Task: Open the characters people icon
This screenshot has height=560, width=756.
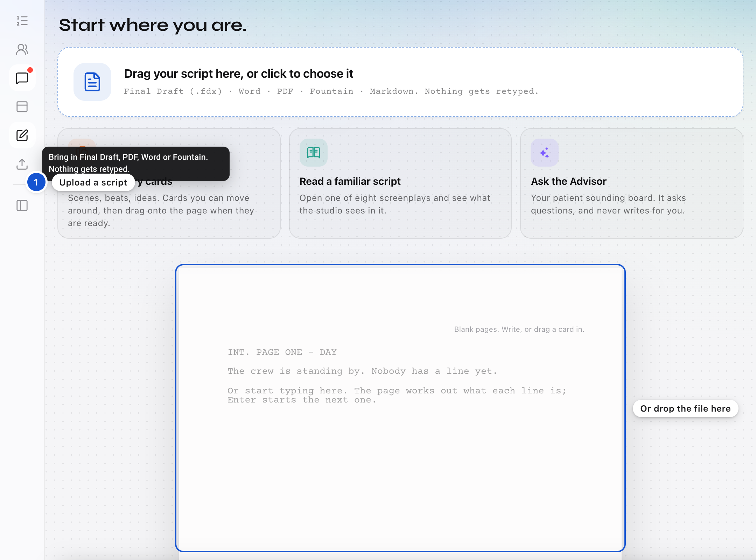Action: tap(22, 49)
